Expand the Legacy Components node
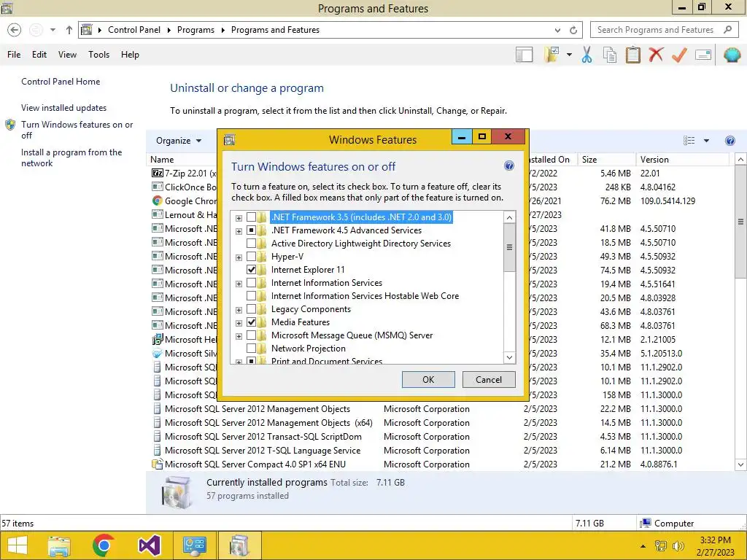The width and height of the screenshot is (747, 560). [x=239, y=310]
